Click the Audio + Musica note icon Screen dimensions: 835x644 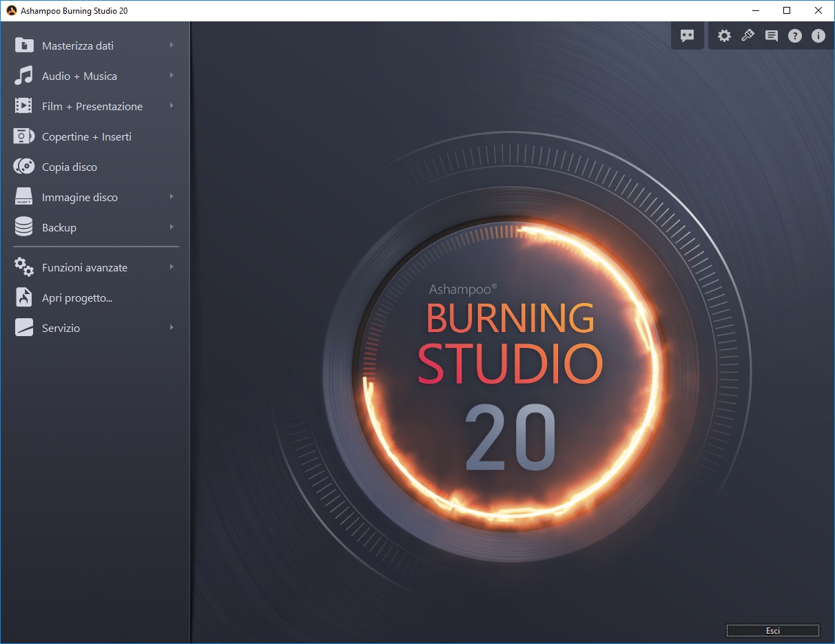(23, 76)
